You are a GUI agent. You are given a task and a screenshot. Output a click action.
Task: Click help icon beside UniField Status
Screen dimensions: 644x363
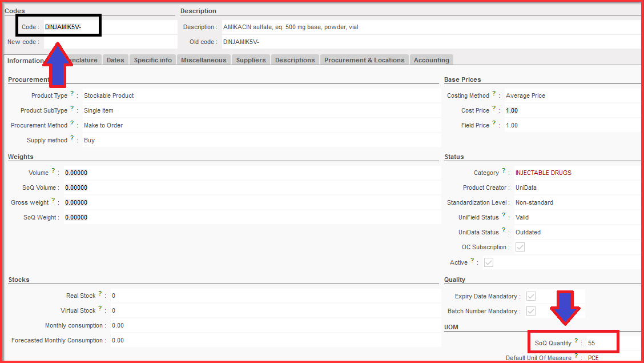click(504, 216)
